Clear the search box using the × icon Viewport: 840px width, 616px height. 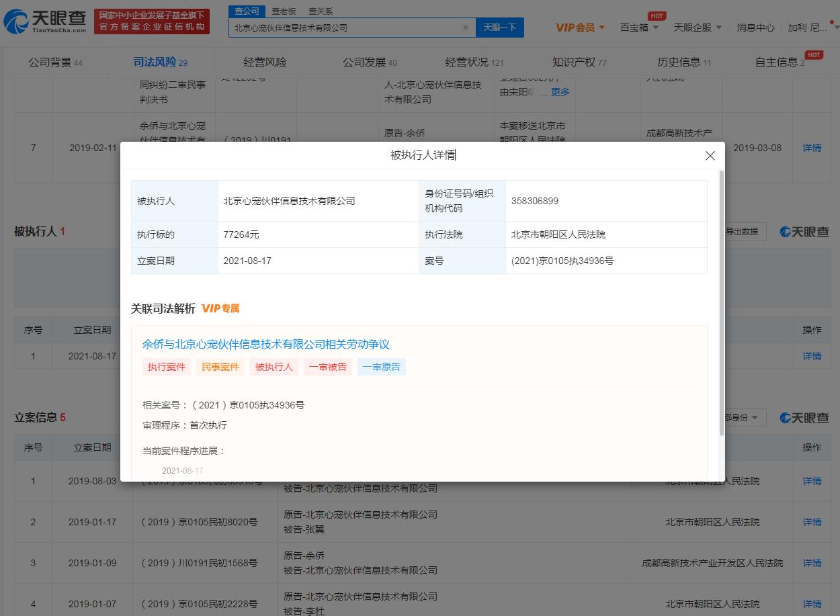pyautogui.click(x=465, y=29)
